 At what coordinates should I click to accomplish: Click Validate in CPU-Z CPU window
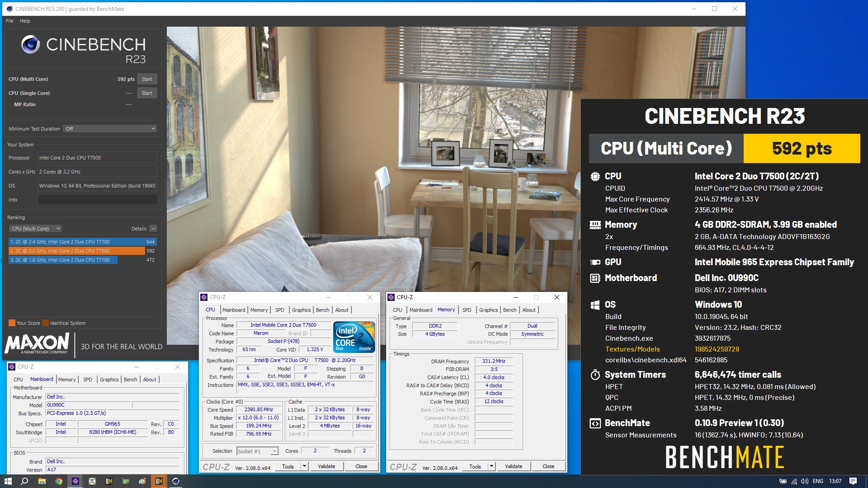click(x=326, y=467)
